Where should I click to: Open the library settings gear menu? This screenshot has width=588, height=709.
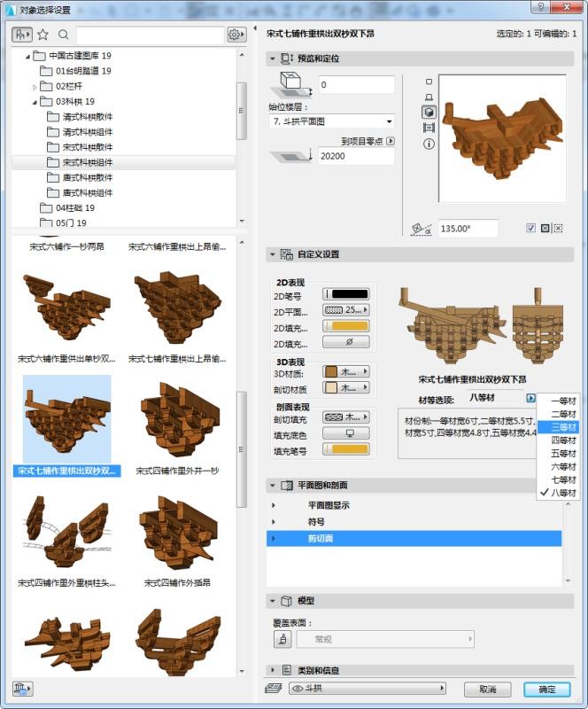tap(236, 35)
